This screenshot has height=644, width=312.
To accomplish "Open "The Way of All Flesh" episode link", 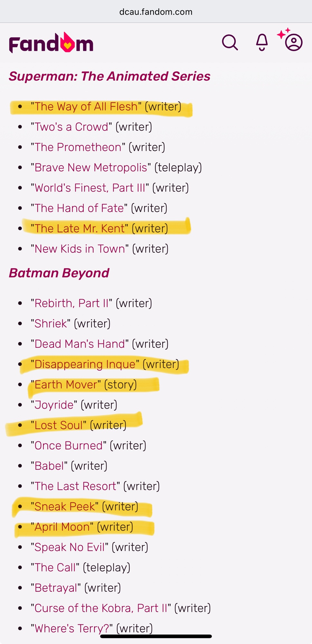I will pyautogui.click(x=86, y=107).
